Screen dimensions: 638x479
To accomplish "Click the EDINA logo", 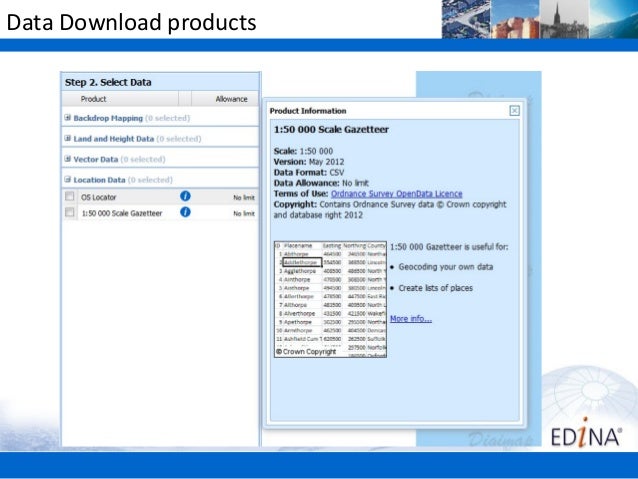I will pyautogui.click(x=586, y=433).
